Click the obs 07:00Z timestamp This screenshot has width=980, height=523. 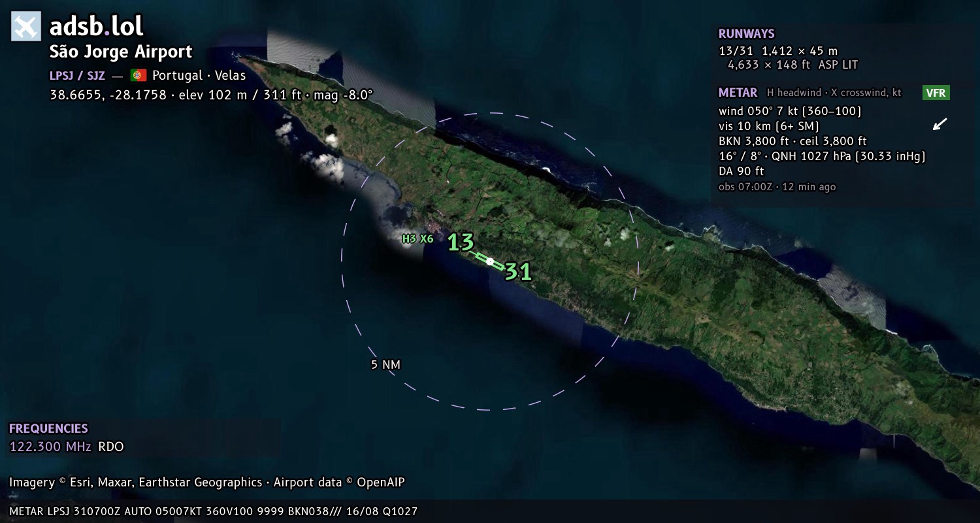click(x=777, y=187)
